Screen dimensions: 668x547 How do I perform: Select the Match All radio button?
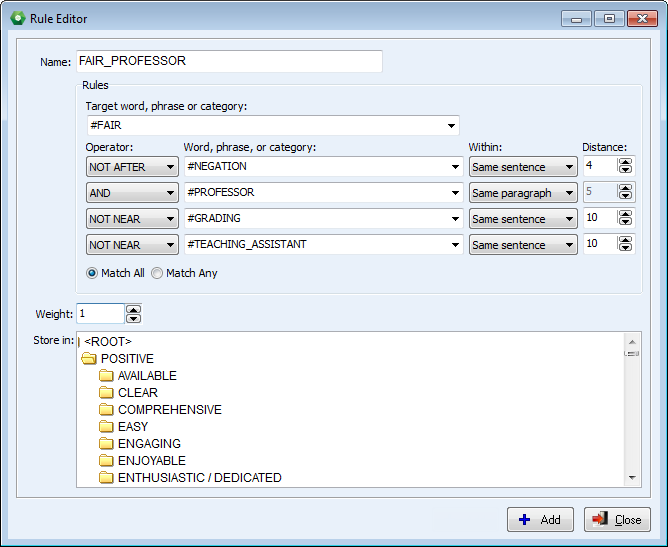92,273
